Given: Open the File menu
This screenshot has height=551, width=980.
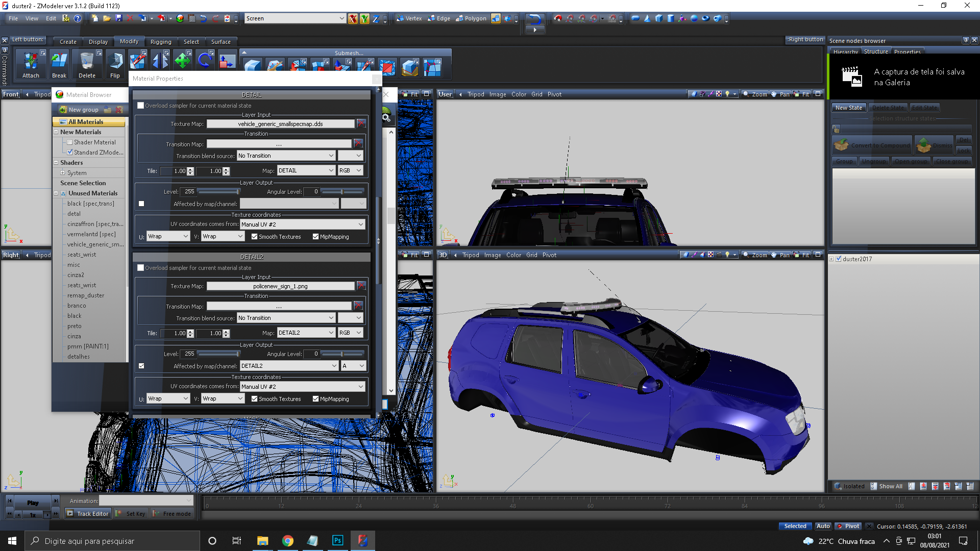Looking at the screenshot, I should [x=13, y=18].
